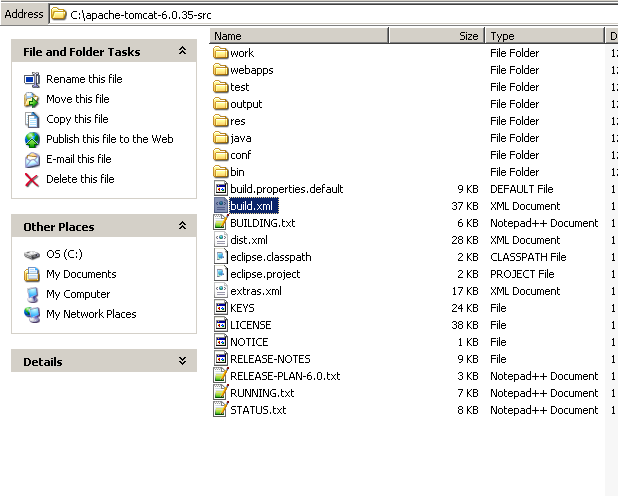Image resolution: width=618 pixels, height=496 pixels.
Task: Select the java folder icon
Action: click(x=221, y=138)
